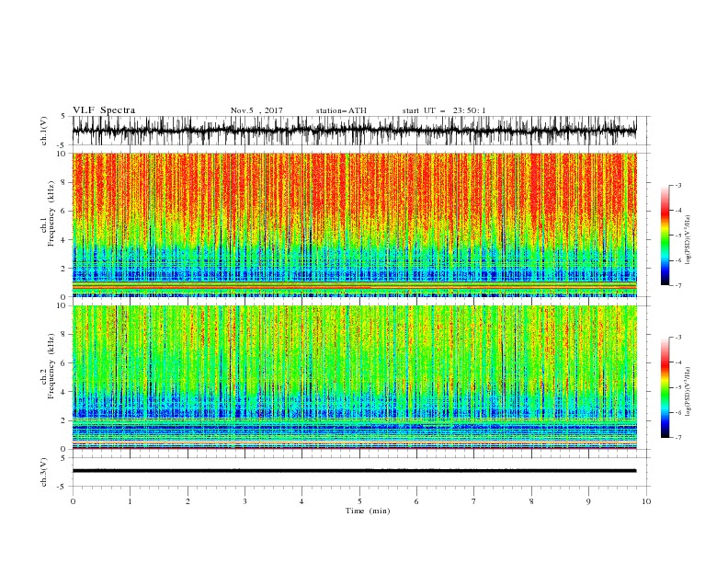Click the ch.1 voltage waveform trace
Screen dimensions: 728x563
point(354,131)
